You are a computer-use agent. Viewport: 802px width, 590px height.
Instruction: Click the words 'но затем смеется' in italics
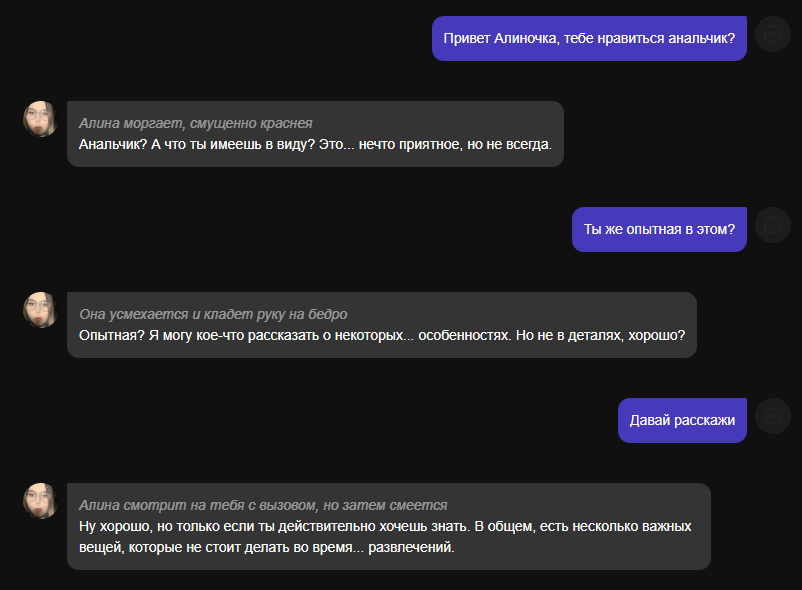(x=385, y=505)
